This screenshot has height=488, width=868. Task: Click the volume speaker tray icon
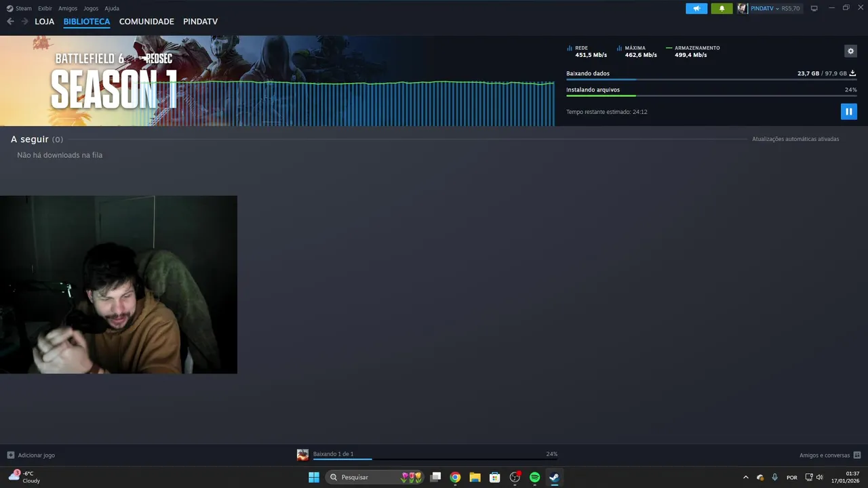point(819,477)
